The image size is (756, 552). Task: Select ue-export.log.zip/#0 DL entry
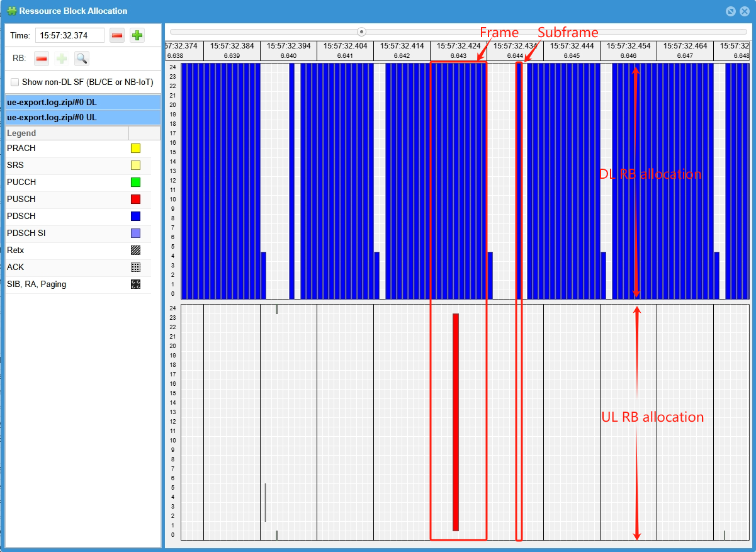coord(52,102)
